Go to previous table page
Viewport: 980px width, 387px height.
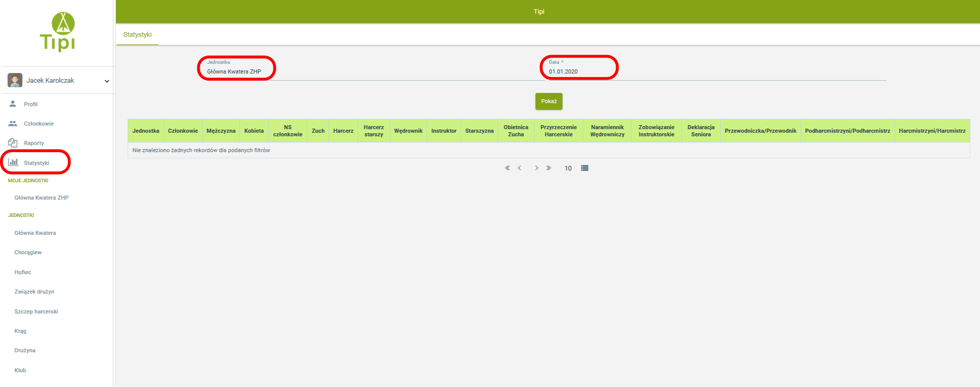click(x=520, y=168)
